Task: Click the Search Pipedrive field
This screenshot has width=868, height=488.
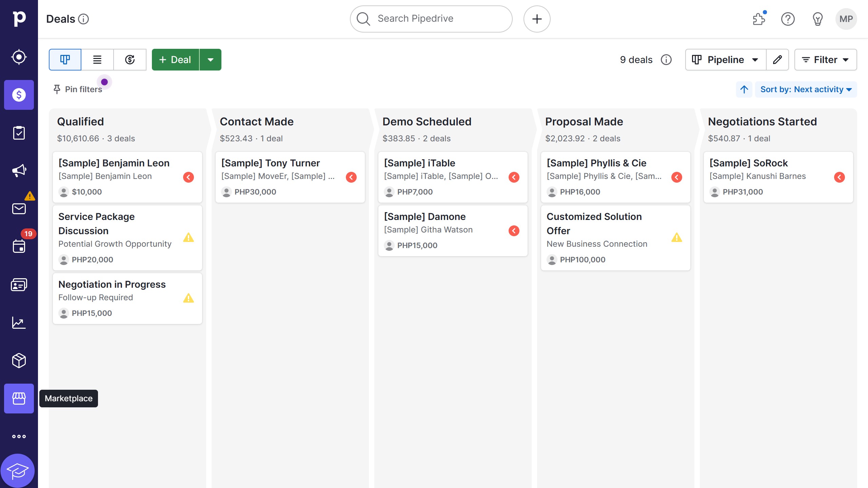Action: point(431,19)
